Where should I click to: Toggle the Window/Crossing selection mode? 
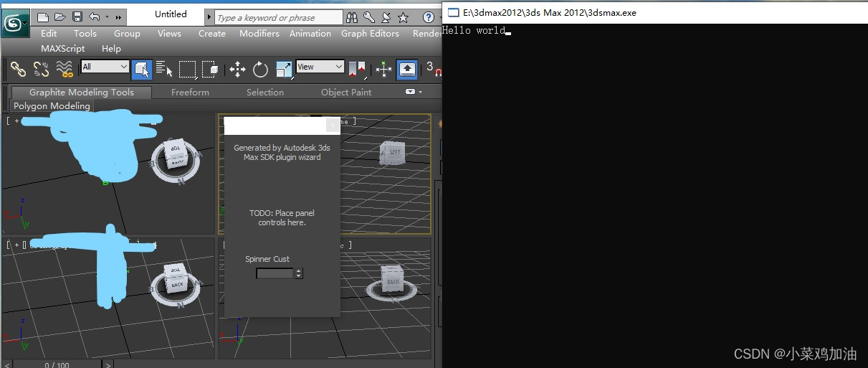point(210,69)
